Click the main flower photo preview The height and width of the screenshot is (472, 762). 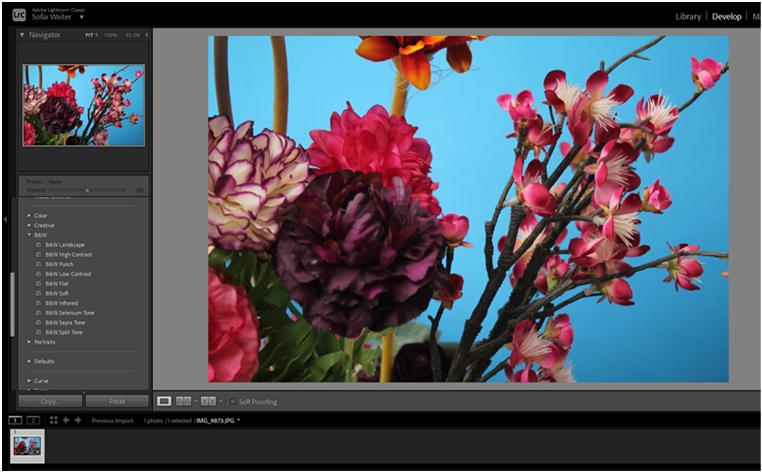tap(468, 209)
